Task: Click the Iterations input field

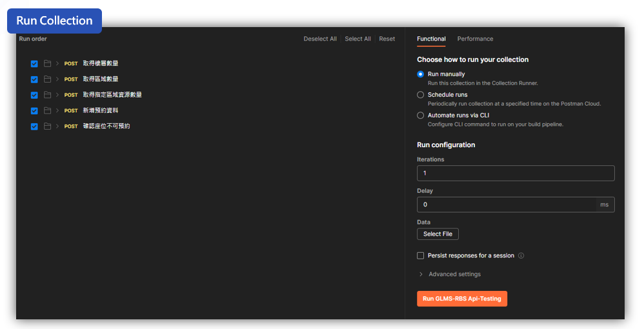Action: point(516,173)
